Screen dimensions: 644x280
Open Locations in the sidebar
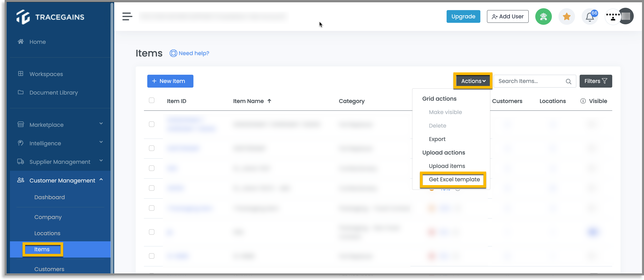[47, 233]
